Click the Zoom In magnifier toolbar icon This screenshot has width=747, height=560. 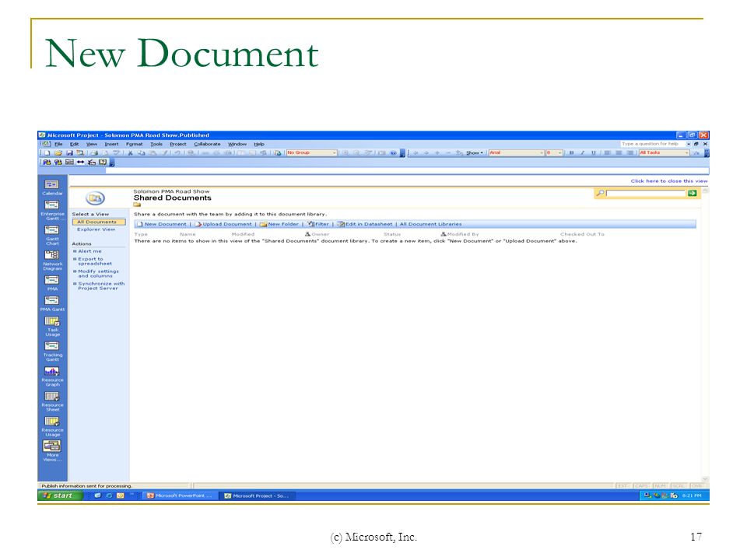pos(345,153)
